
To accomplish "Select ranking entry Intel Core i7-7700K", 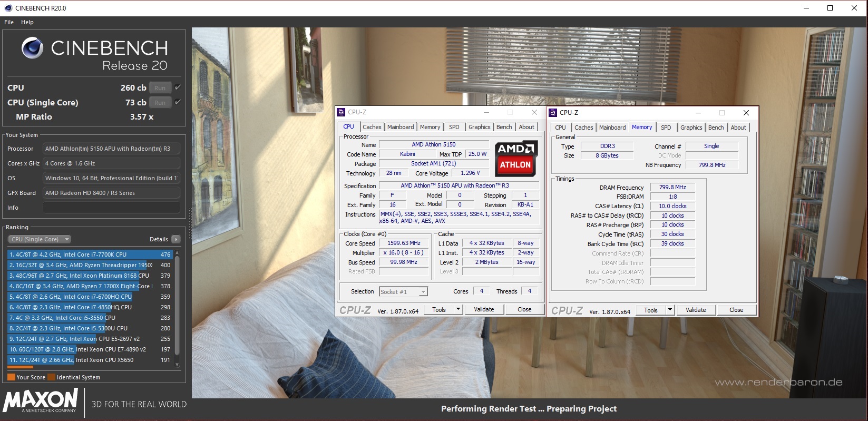I will click(90, 254).
